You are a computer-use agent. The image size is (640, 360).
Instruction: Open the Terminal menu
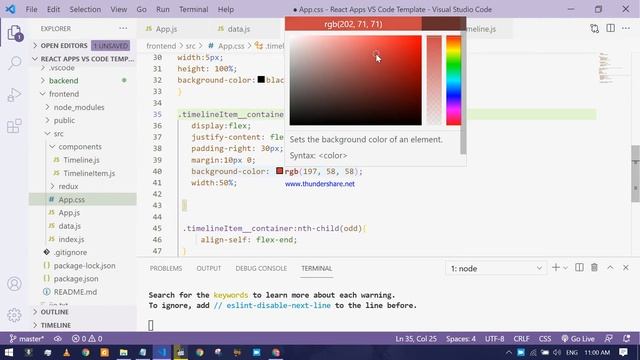tap(193, 9)
